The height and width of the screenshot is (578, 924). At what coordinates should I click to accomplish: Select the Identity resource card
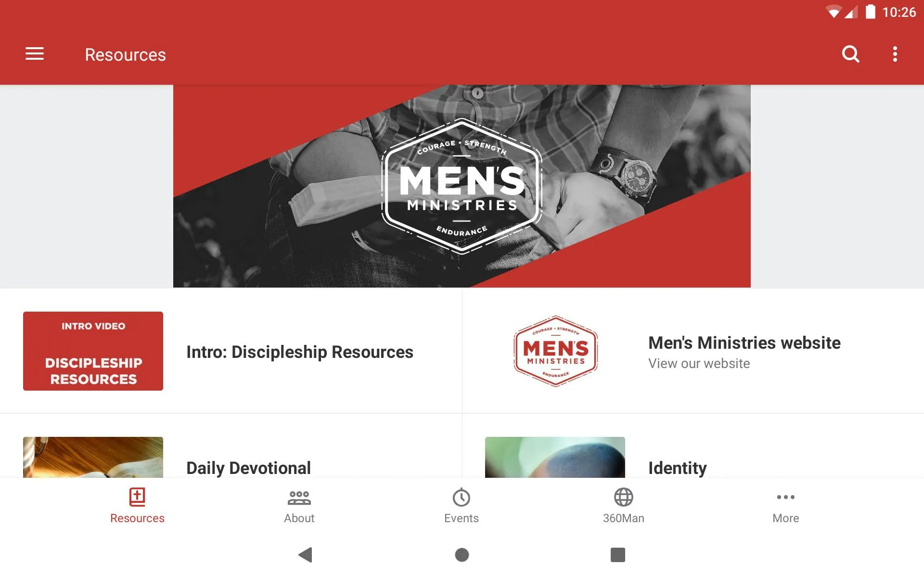pyautogui.click(x=693, y=457)
